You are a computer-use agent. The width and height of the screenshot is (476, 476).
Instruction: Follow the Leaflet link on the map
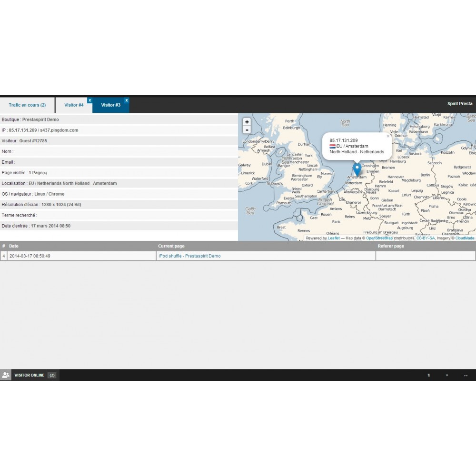[334, 238]
